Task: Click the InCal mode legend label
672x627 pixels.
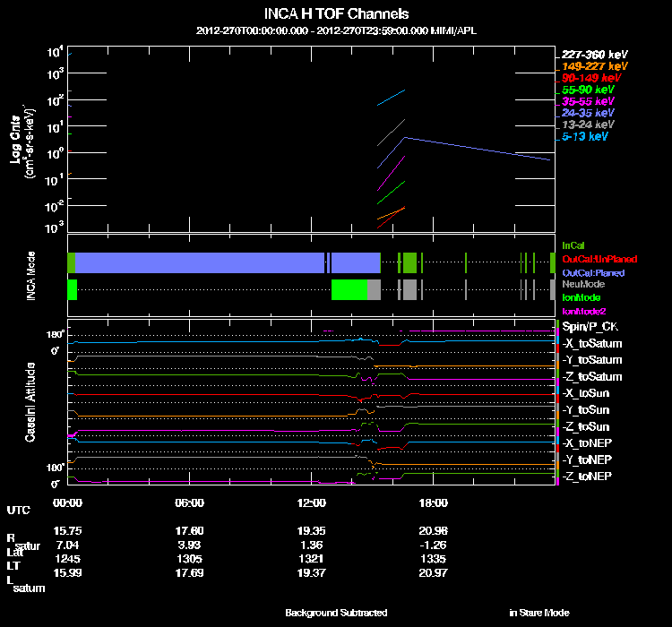Action: pyautogui.click(x=573, y=245)
